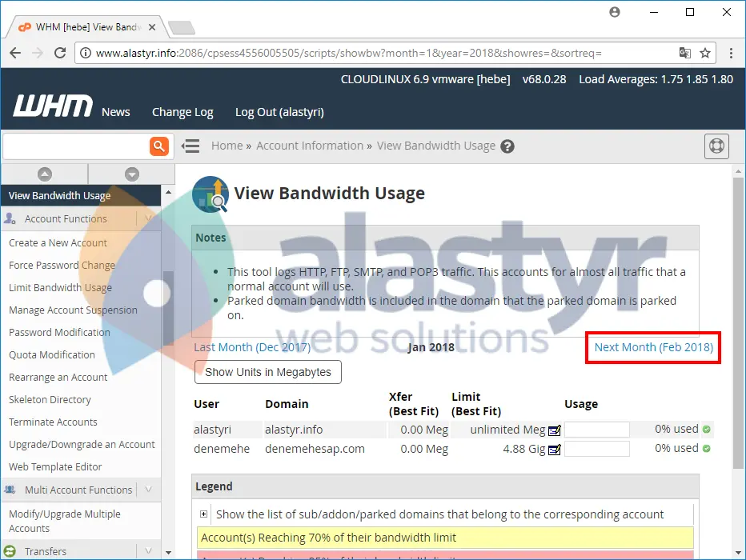Open Force Password Change
The image size is (746, 560).
(x=62, y=266)
